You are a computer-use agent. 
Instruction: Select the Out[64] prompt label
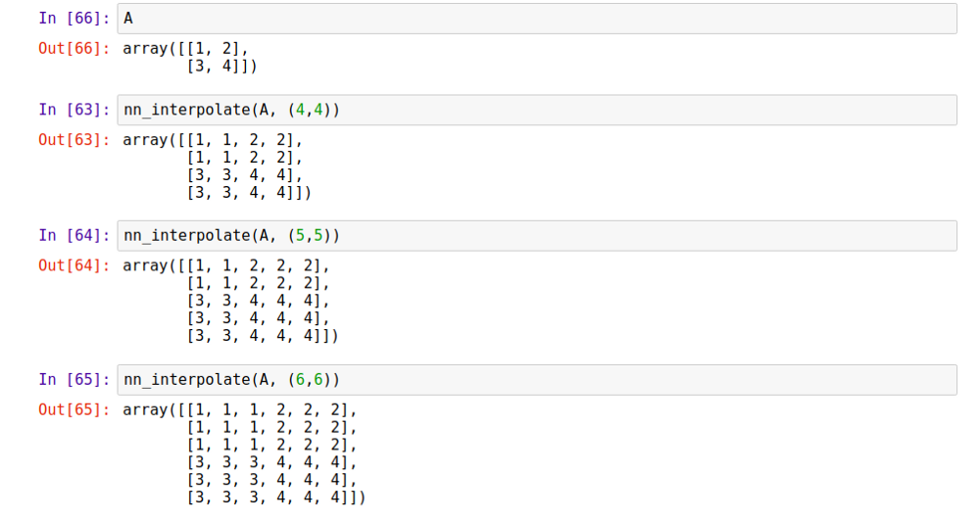coord(75,265)
